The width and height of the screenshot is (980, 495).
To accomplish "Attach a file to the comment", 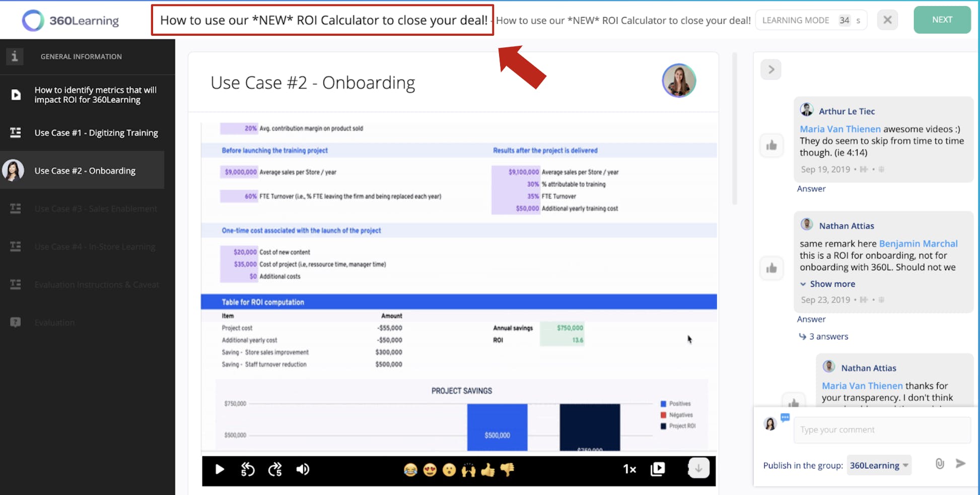I will click(x=940, y=464).
